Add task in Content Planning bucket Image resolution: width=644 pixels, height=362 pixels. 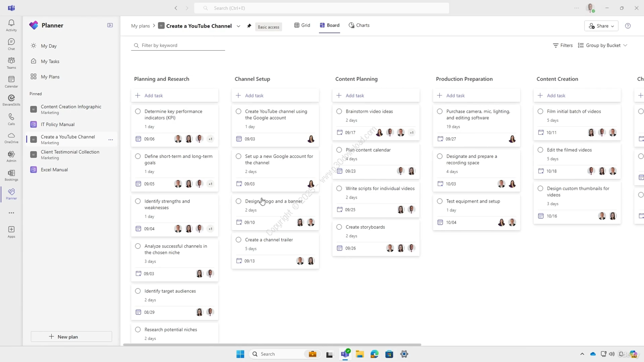(354, 96)
